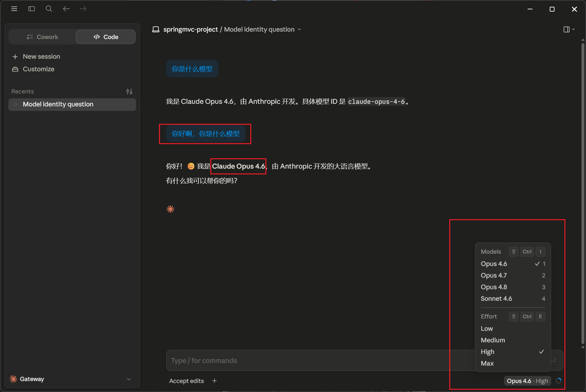The image size is (586, 392).
Task: Set Effort to Medium
Action: (513, 340)
